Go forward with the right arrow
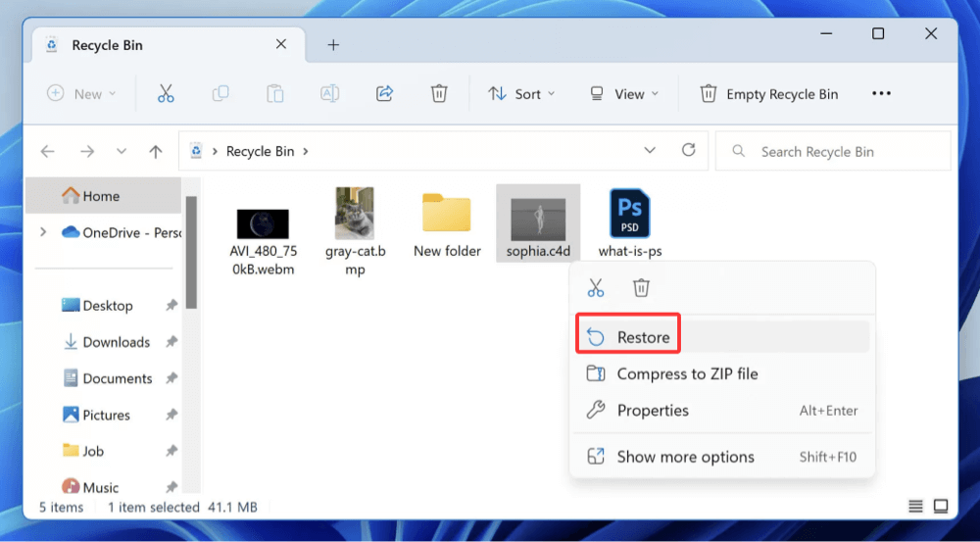Viewport: 980px width, 542px height. [87, 151]
